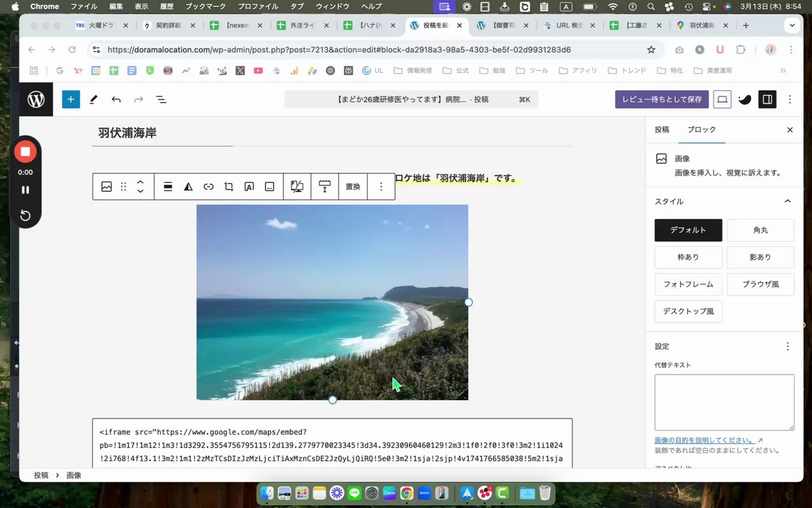Select the フォトフレーム style

coord(688,284)
